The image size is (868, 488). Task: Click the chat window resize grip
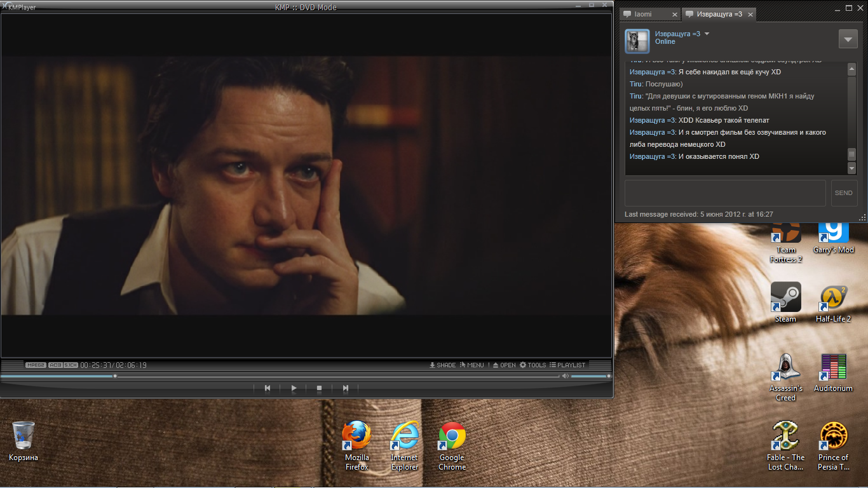[862, 217]
